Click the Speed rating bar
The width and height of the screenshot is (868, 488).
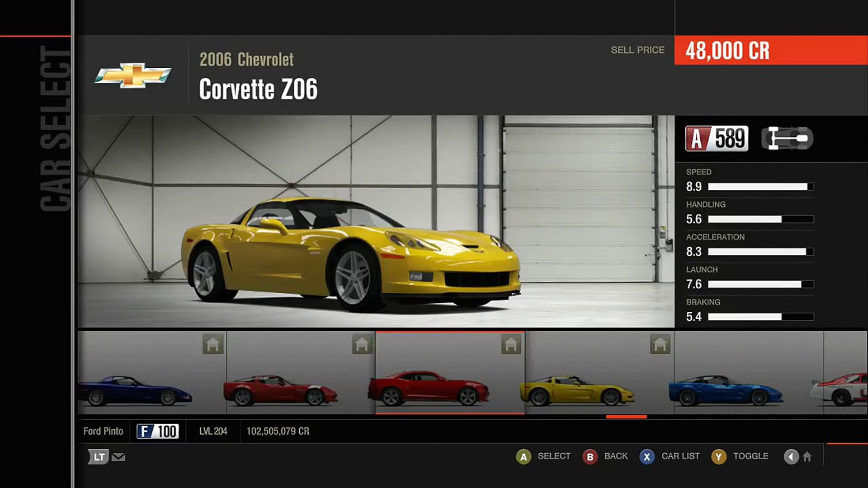(x=761, y=187)
